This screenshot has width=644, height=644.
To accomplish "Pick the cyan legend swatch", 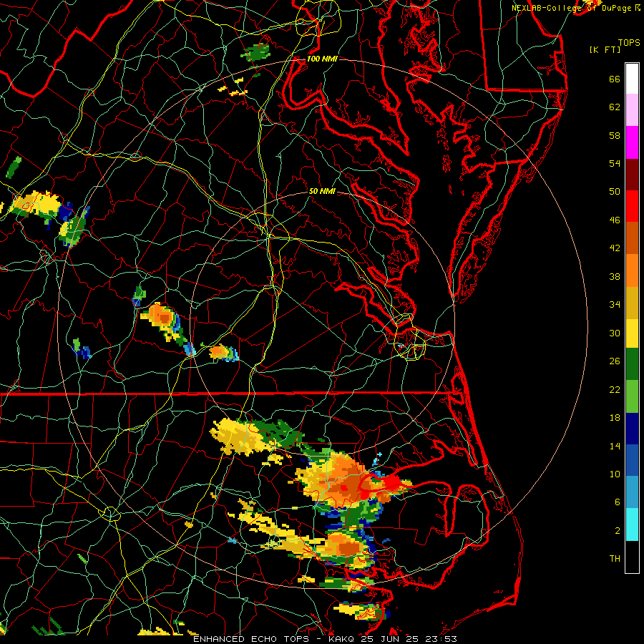I will pos(632,525).
